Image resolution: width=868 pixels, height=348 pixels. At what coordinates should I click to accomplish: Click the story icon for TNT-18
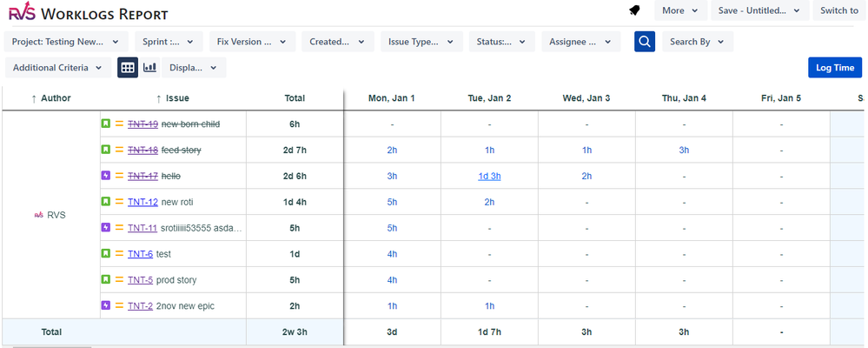(x=106, y=150)
